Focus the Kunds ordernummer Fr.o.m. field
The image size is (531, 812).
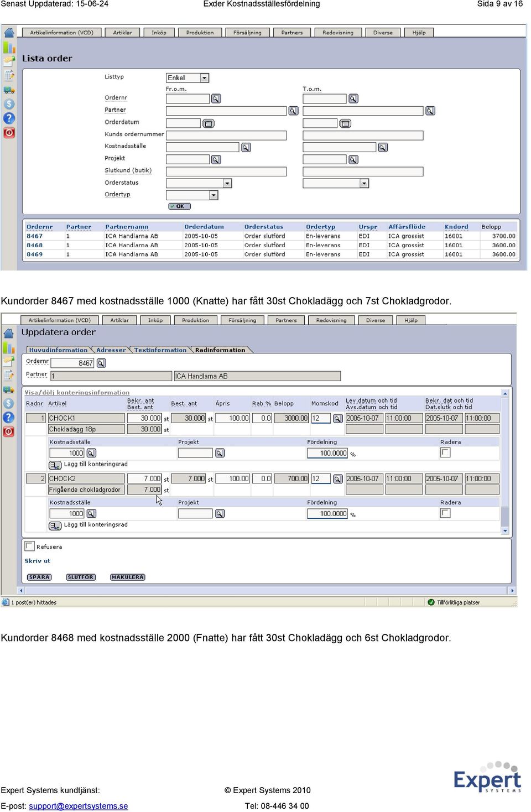pyautogui.click(x=226, y=135)
